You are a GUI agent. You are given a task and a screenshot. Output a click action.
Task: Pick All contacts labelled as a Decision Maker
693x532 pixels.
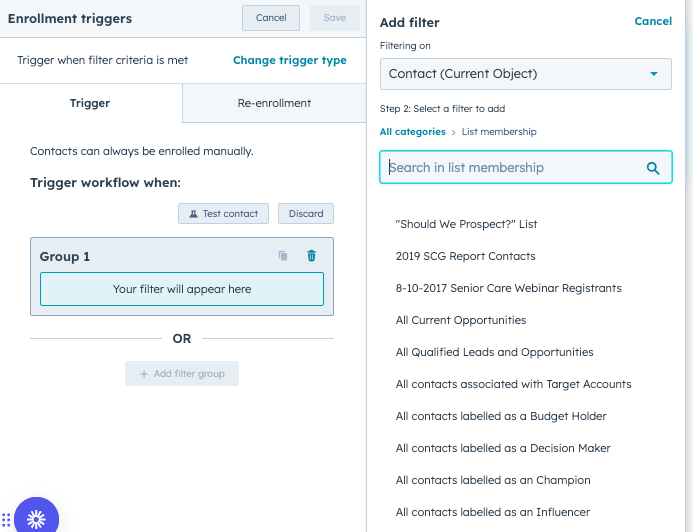click(x=503, y=448)
